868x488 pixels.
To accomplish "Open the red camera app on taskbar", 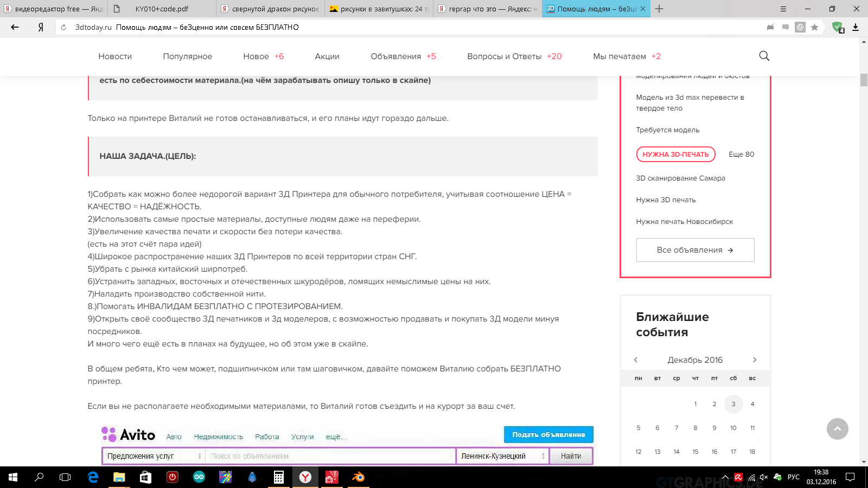I will pos(332,477).
